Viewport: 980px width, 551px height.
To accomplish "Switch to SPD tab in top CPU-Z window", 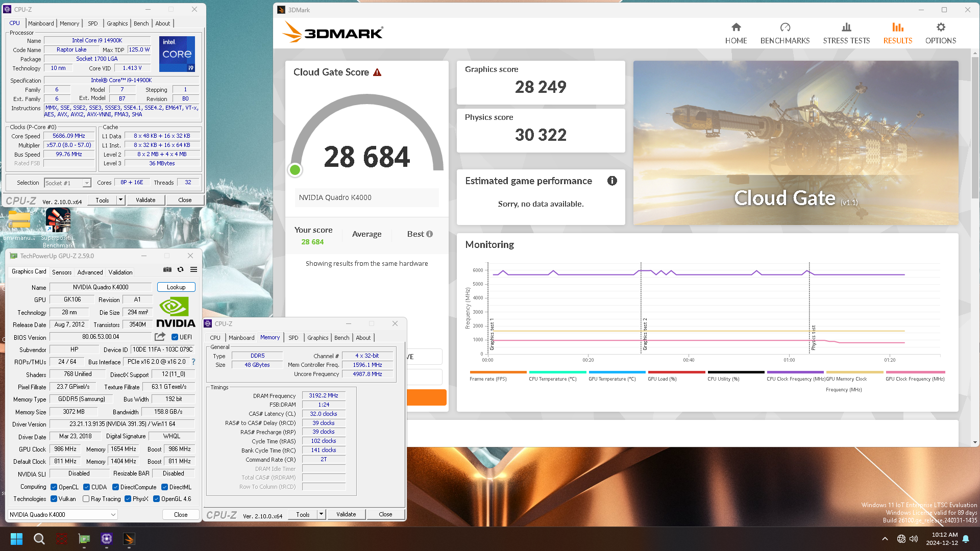I will click(x=92, y=23).
